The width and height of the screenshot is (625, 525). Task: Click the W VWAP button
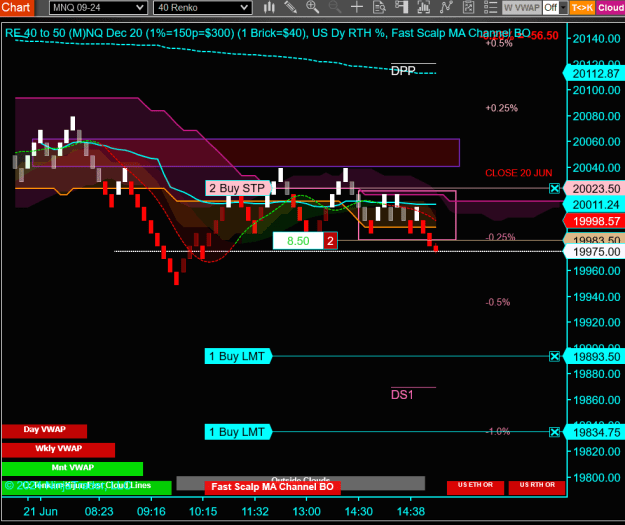tap(522, 8)
